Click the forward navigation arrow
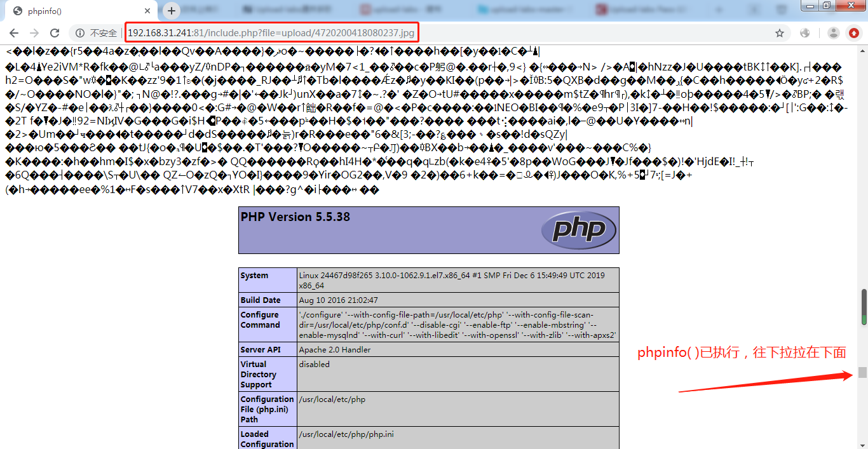Viewport: 868px width, 449px height. 34,33
